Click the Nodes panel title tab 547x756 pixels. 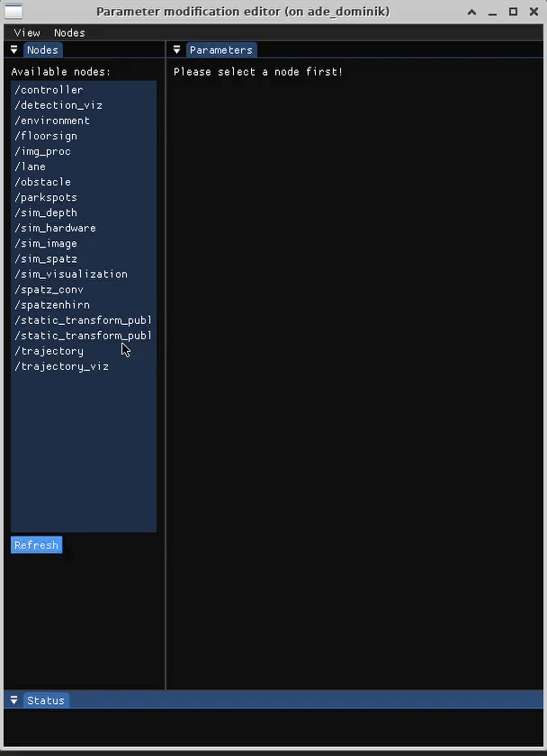(x=41, y=49)
